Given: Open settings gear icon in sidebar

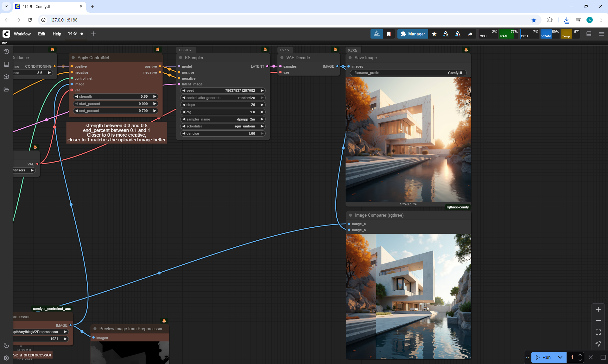Looking at the screenshot, I should [x=6, y=358].
